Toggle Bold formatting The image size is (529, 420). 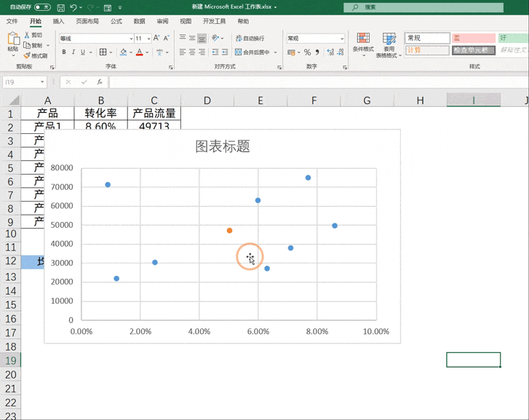pos(64,52)
